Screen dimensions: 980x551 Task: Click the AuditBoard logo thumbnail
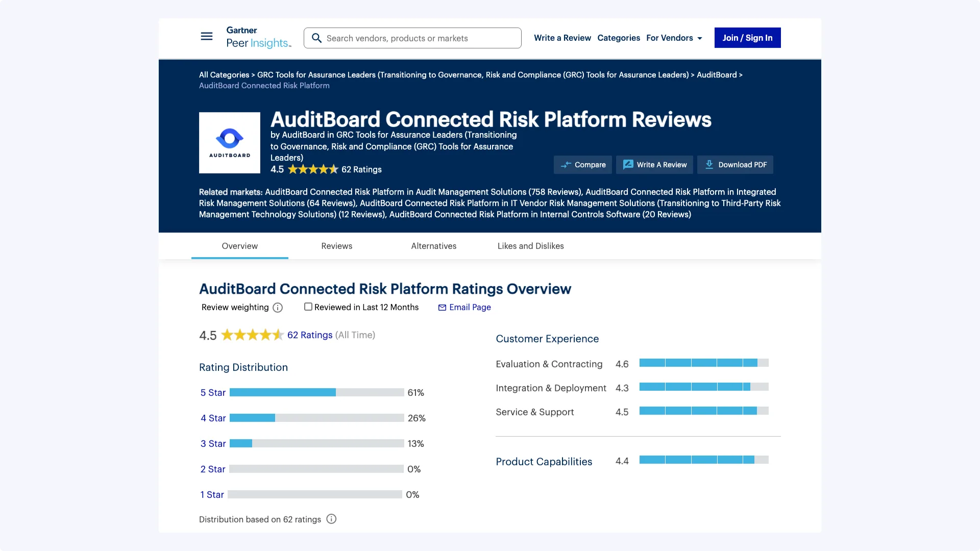[230, 143]
